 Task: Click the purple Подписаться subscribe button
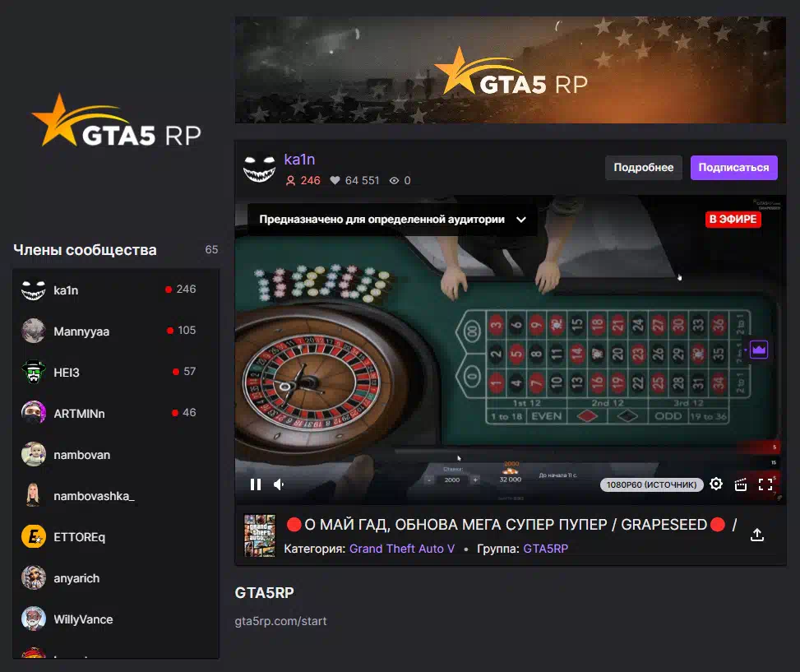(733, 167)
